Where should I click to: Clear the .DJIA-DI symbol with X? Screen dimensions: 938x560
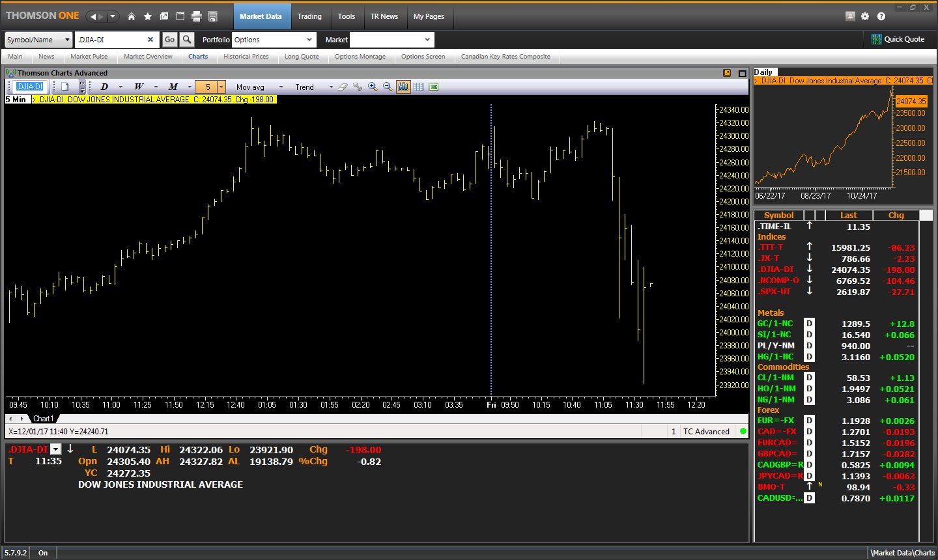point(150,40)
